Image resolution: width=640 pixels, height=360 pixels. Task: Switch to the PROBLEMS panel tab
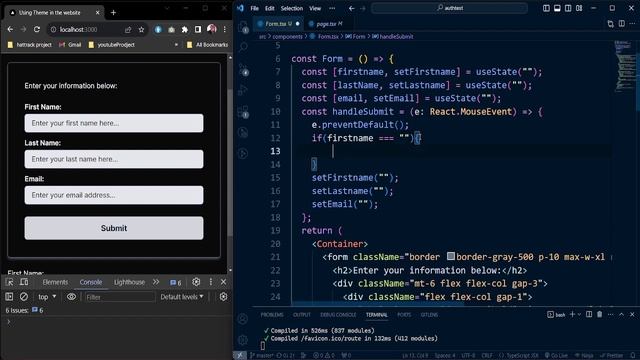[x=272, y=315]
